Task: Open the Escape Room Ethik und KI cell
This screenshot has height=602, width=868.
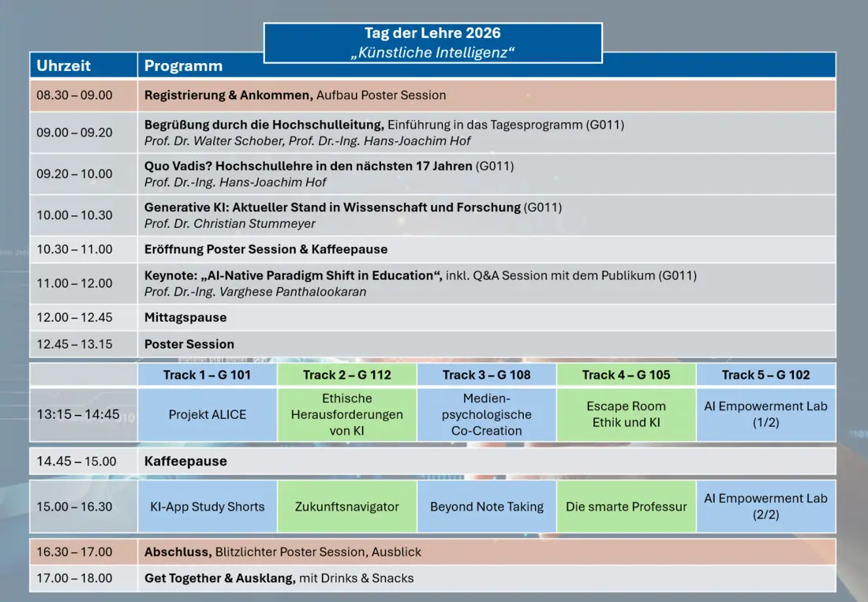Action: [x=626, y=414]
